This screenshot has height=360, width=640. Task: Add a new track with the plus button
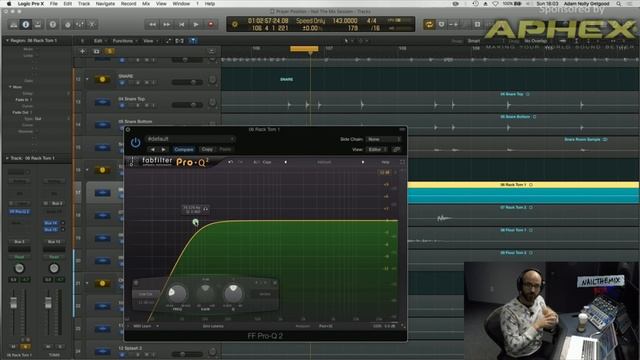point(82,51)
